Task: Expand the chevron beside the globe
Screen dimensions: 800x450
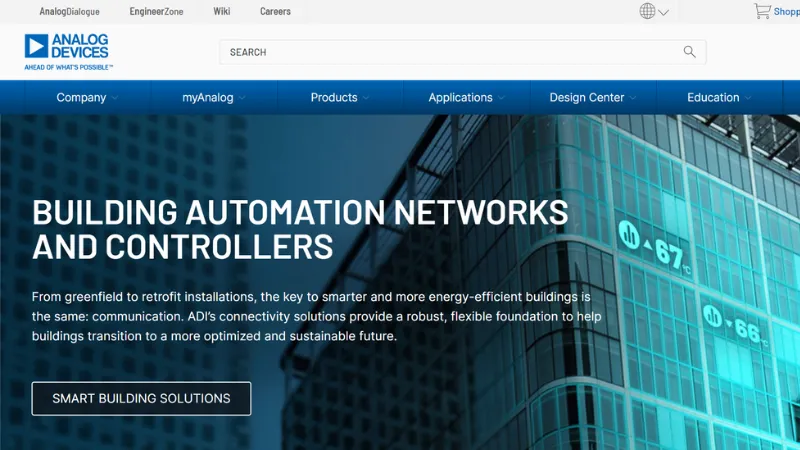Action: [x=664, y=13]
